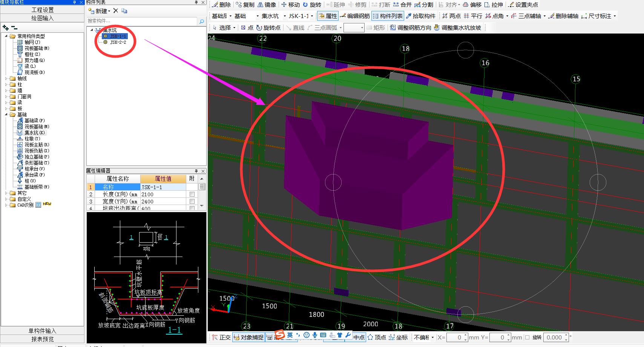Image resolution: width=644 pixels, height=347 pixels.
Task: Collapse the 常用构件类型 tree folder
Action: 6,36
